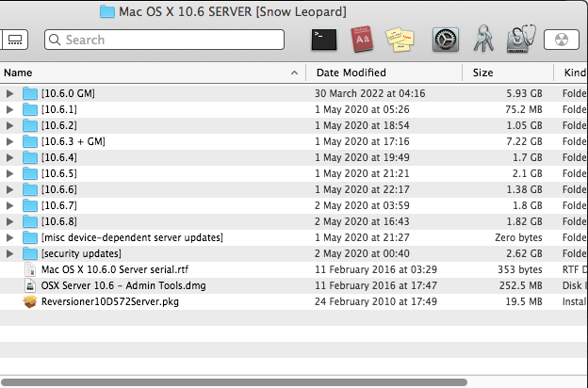Click the date '24 February 2010 at 17:49'
This screenshot has width=588, height=388.
[x=376, y=301]
